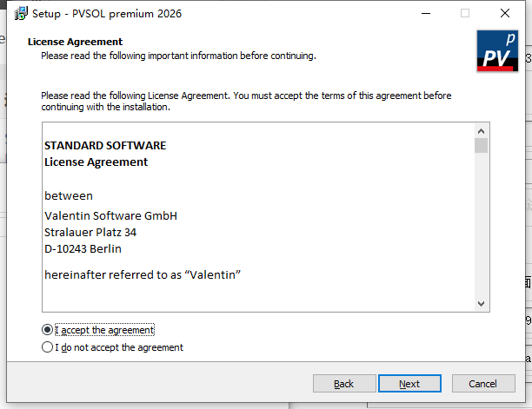Click the license scrollbar thumb
The width and height of the screenshot is (532, 409).
(x=481, y=145)
